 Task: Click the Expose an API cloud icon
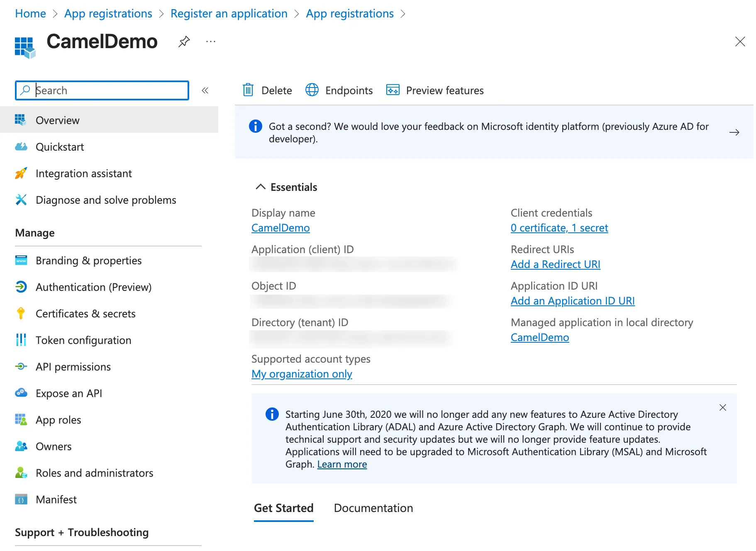(21, 393)
